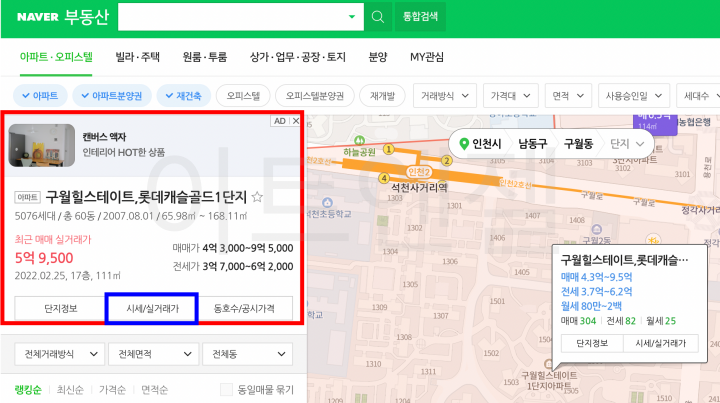Close the ad with the X icon

pyautogui.click(x=295, y=121)
